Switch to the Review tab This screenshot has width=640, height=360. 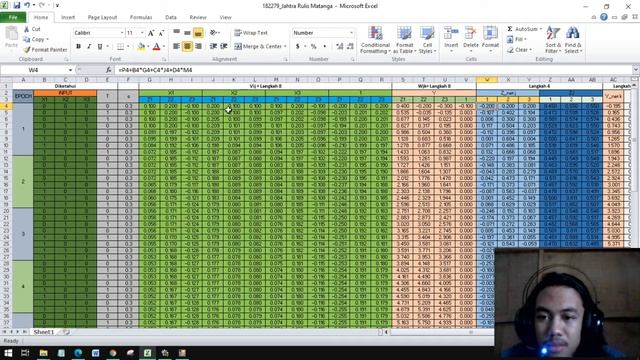pos(198,17)
